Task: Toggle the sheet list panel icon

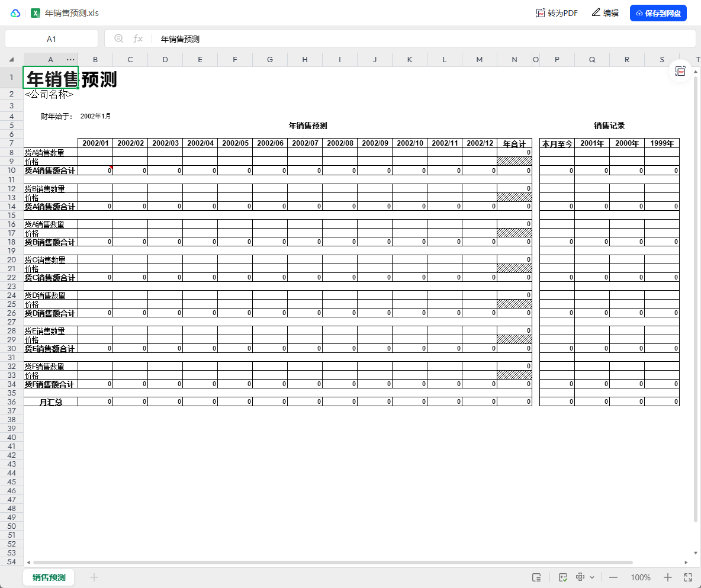Action: click(537, 577)
